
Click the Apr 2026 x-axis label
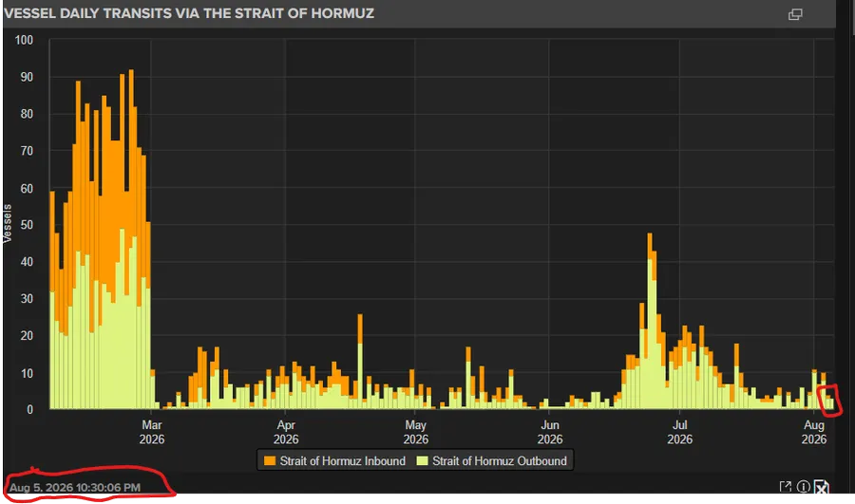[286, 432]
